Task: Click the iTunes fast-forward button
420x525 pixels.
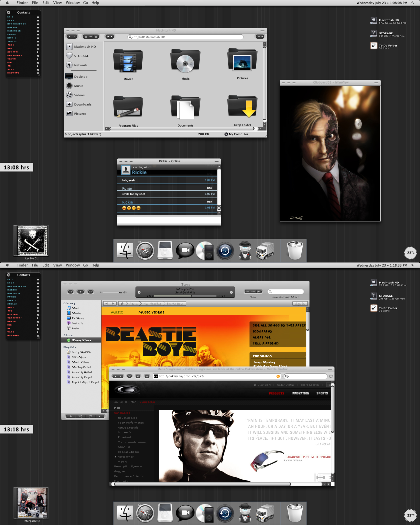Action: 90,292
